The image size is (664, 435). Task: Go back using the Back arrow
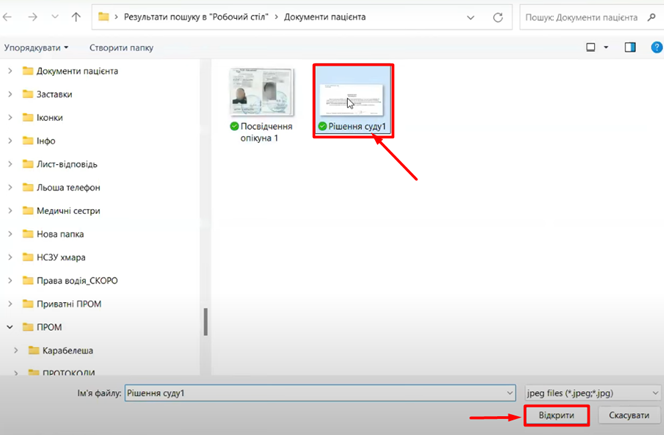(7, 17)
